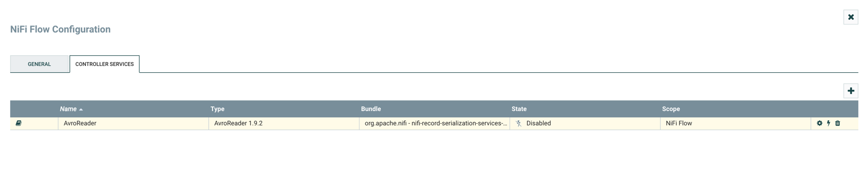
Task: Close the NiFi Flow Configuration dialog
Action: click(x=851, y=17)
